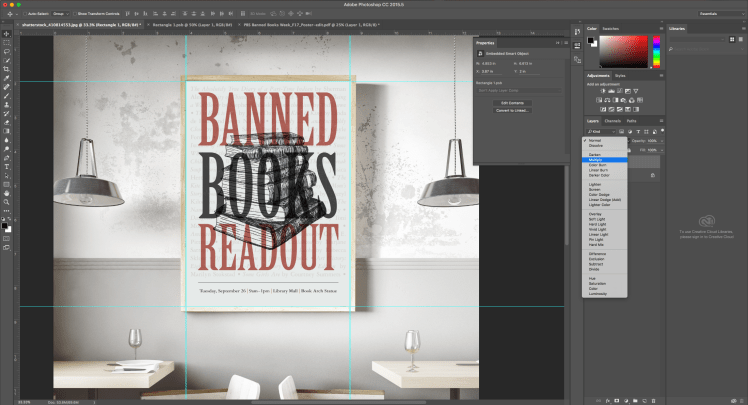
Task: Click the delete layer trash icon
Action: pos(654,401)
